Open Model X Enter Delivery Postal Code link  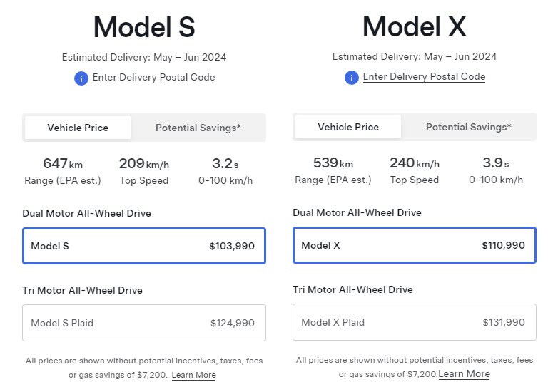click(x=424, y=76)
